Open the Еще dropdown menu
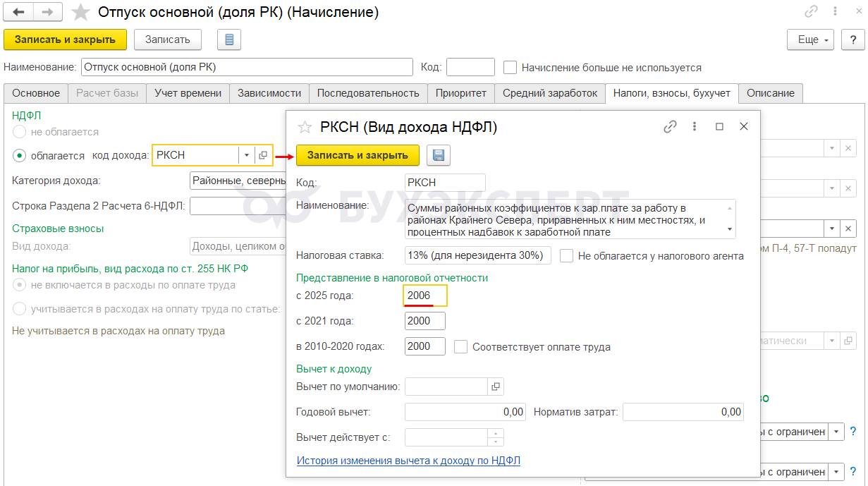The image size is (868, 486). click(x=810, y=40)
